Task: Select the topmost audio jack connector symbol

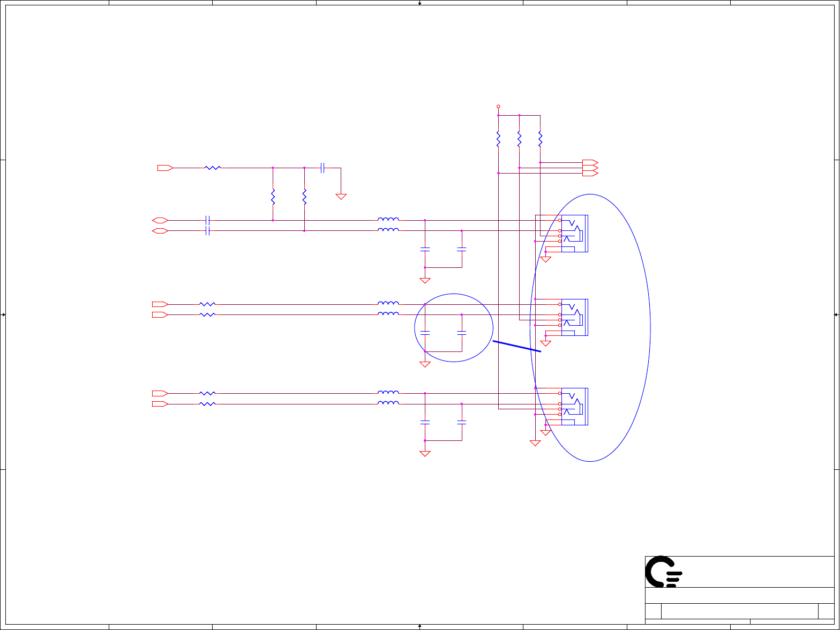Action: [574, 234]
